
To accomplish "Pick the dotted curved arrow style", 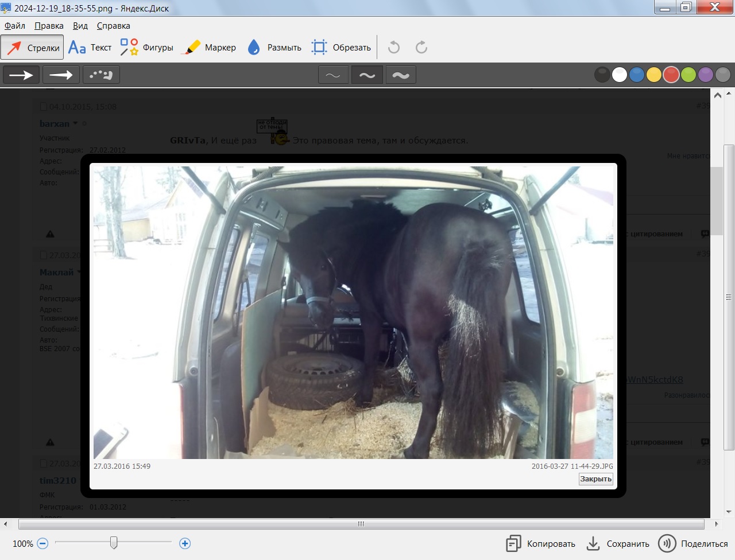I will (101, 75).
